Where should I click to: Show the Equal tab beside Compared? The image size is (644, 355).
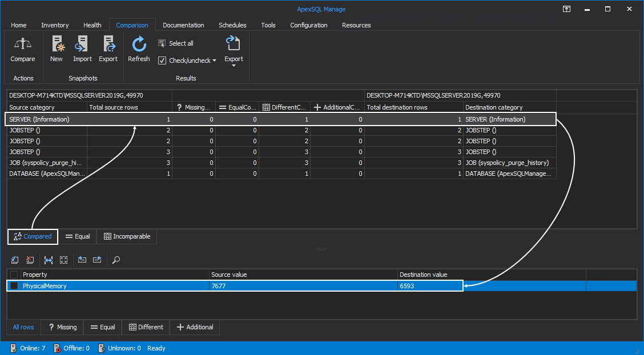[77, 236]
